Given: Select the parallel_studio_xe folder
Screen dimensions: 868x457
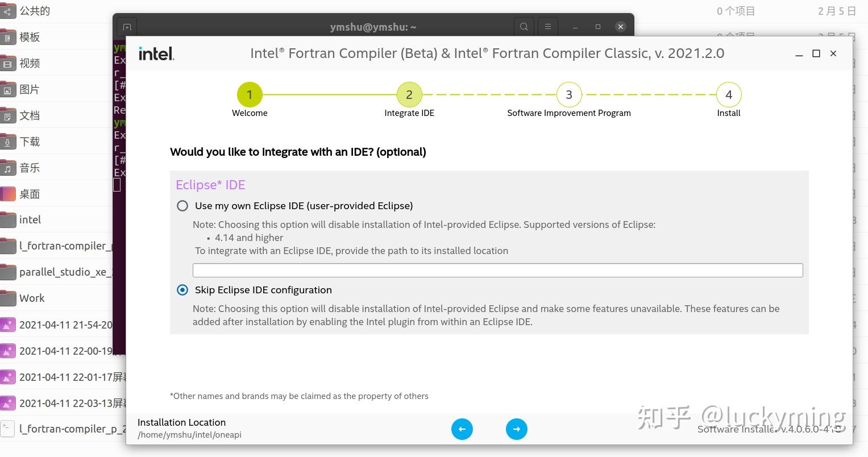Looking at the screenshot, I should [x=63, y=272].
